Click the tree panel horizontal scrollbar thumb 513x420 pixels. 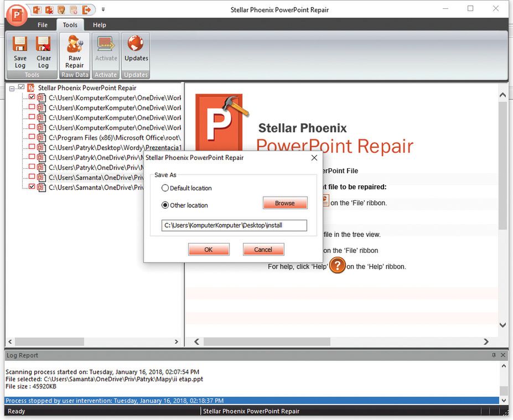[49, 341]
